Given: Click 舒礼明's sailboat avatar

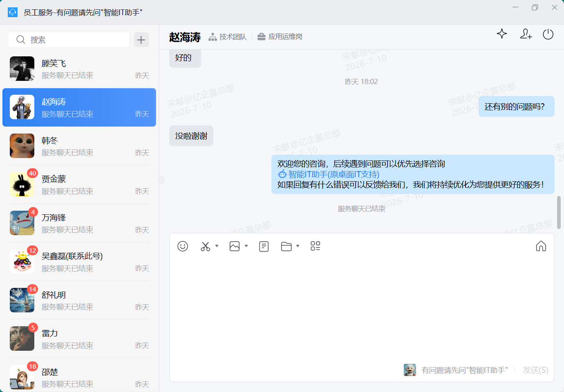Looking at the screenshot, I should pyautogui.click(x=22, y=300).
